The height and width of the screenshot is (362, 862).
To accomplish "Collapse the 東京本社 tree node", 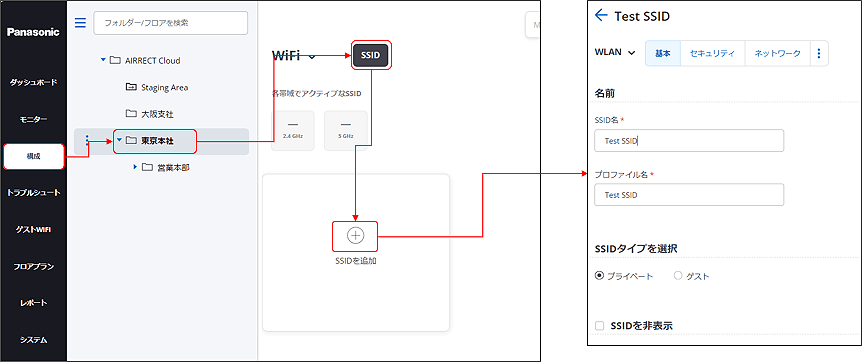I will coord(119,140).
